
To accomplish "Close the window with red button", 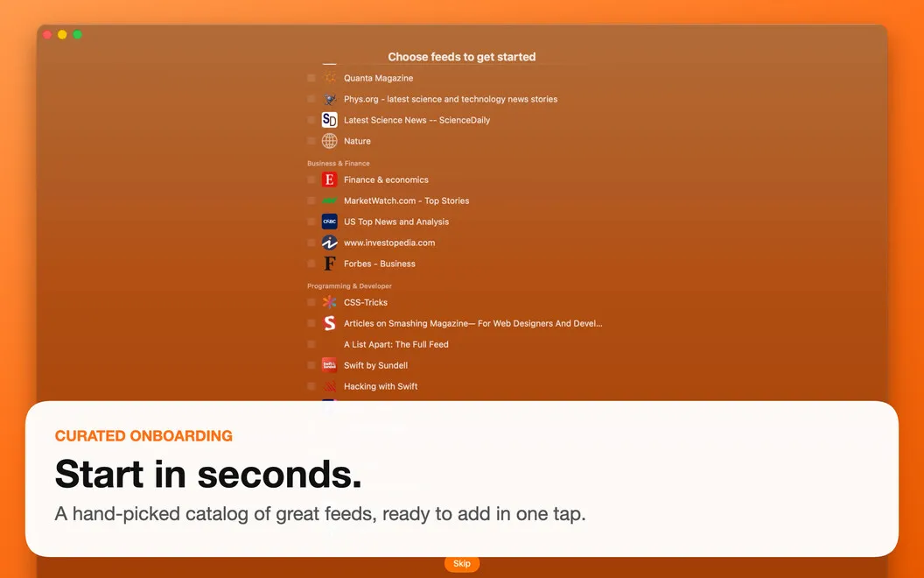I will click(47, 35).
